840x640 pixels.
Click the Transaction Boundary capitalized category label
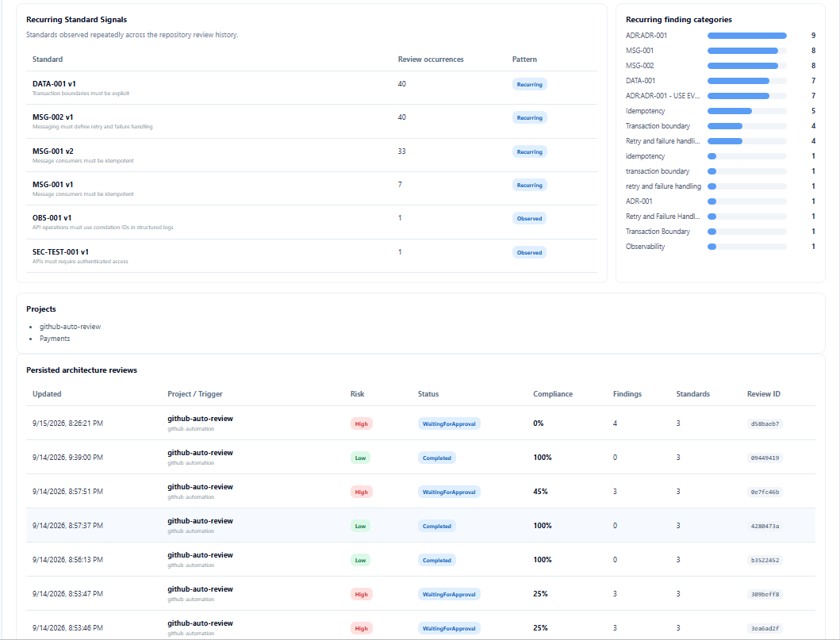click(x=658, y=232)
